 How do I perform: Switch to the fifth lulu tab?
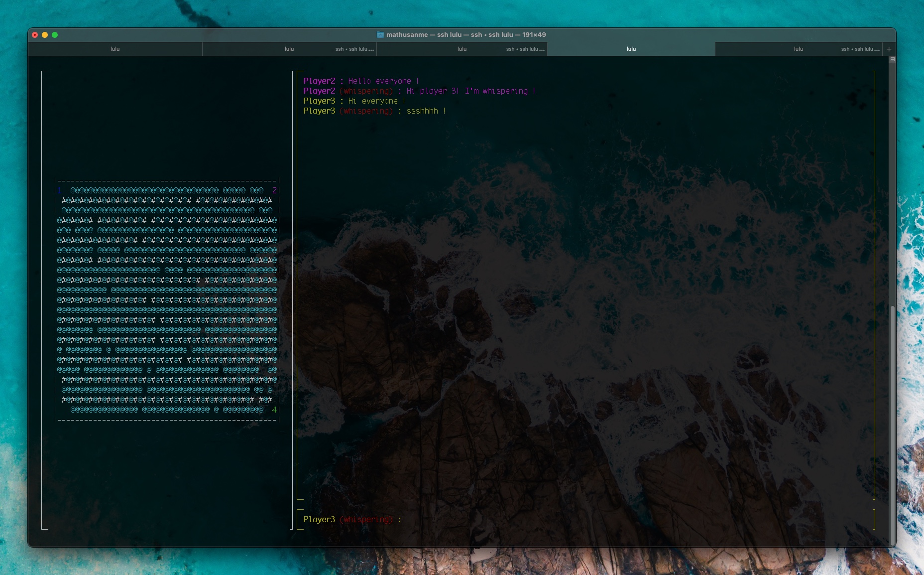[x=799, y=49]
